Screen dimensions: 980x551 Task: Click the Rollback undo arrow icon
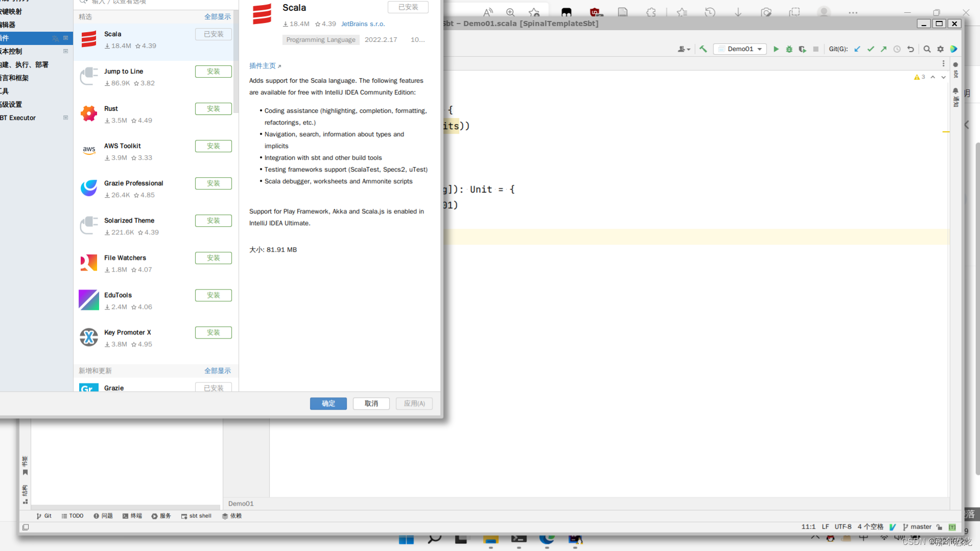pyautogui.click(x=911, y=49)
